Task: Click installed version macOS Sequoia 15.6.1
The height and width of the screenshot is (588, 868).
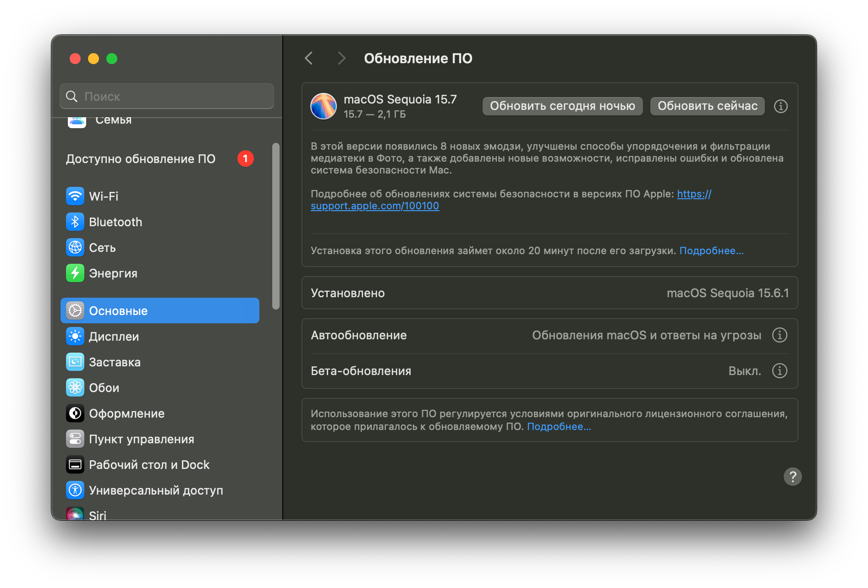Action: point(728,293)
